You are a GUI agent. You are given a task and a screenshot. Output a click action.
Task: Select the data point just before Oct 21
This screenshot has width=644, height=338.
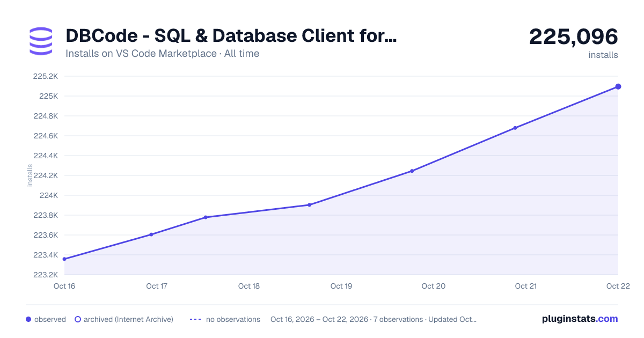click(515, 128)
